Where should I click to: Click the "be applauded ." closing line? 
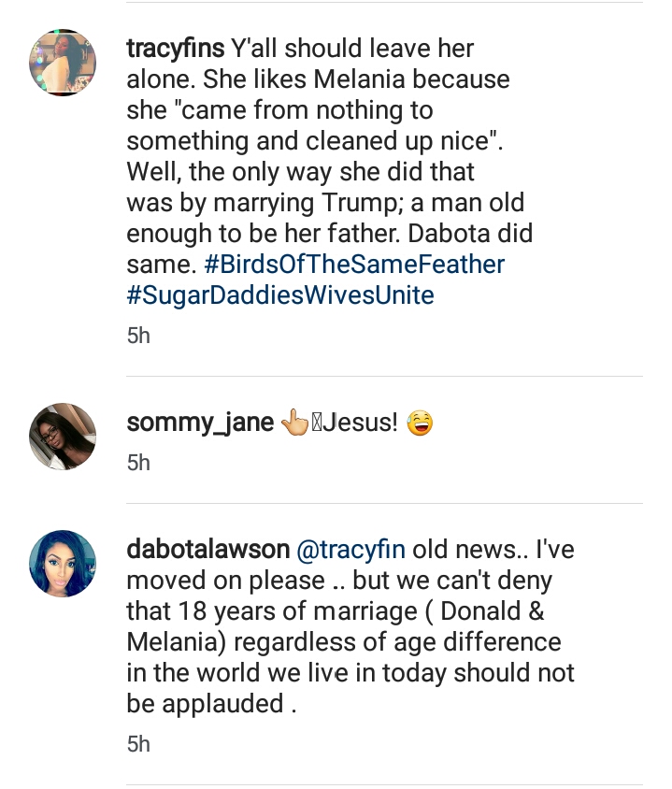pos(211,705)
